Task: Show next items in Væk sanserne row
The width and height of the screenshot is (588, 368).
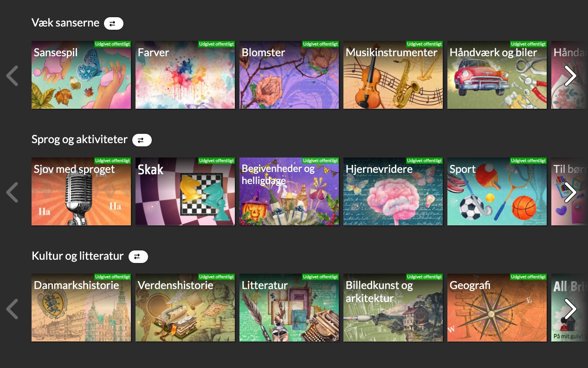Action: 570,76
